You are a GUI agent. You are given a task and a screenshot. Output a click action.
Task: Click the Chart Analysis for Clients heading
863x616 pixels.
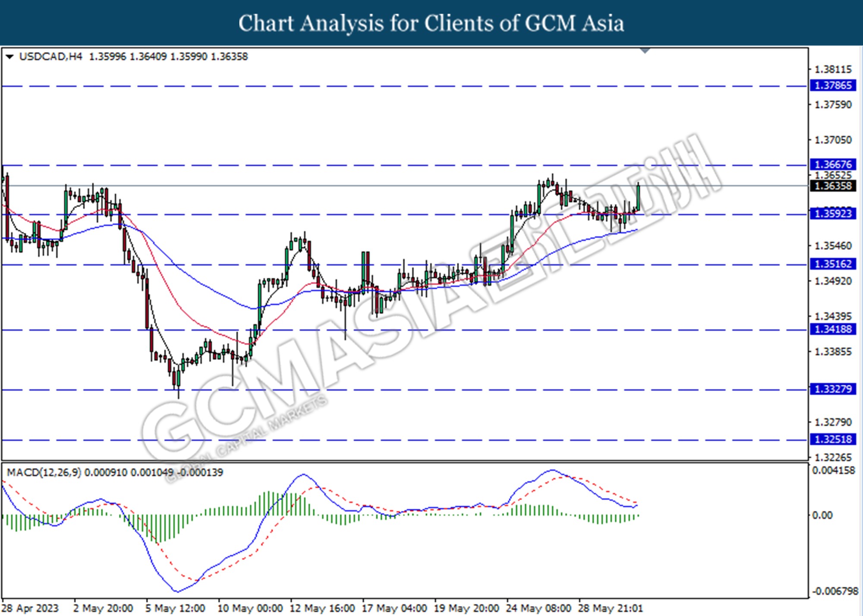click(431, 23)
